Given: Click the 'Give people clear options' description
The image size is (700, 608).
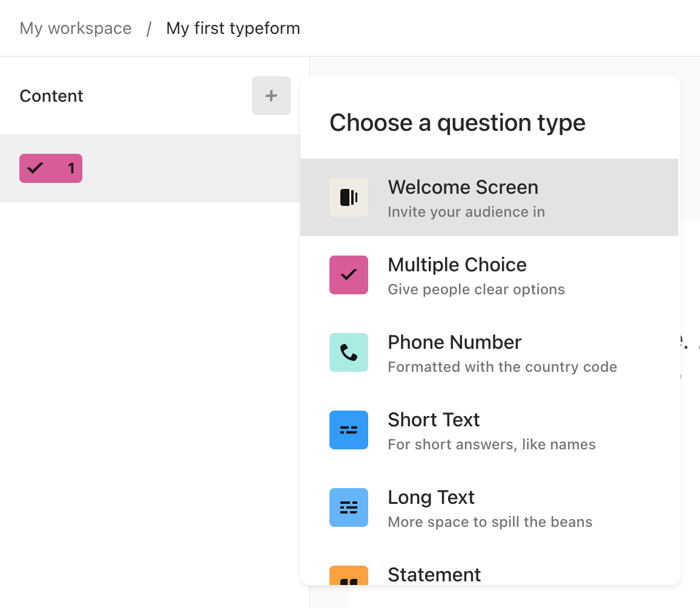Looking at the screenshot, I should click(476, 289).
